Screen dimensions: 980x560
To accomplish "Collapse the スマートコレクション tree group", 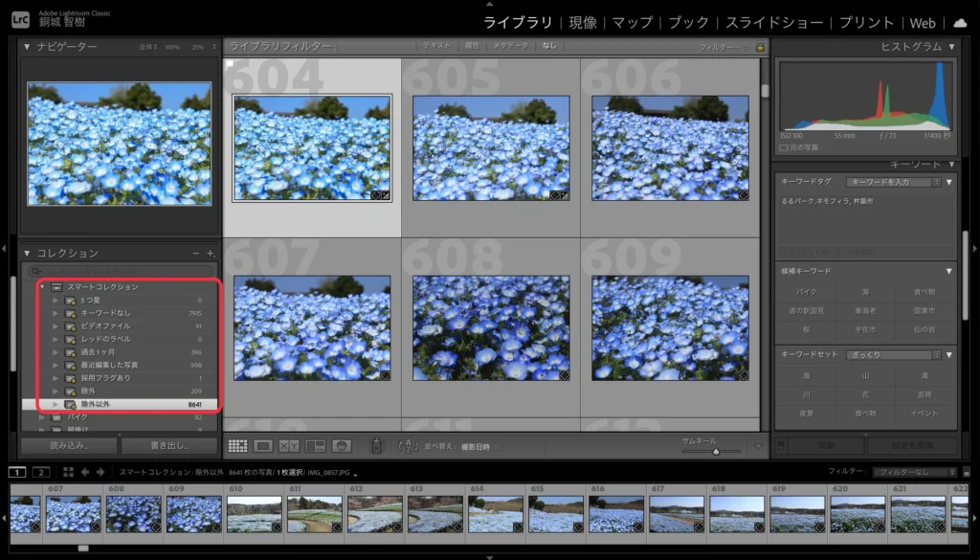I will tap(42, 286).
